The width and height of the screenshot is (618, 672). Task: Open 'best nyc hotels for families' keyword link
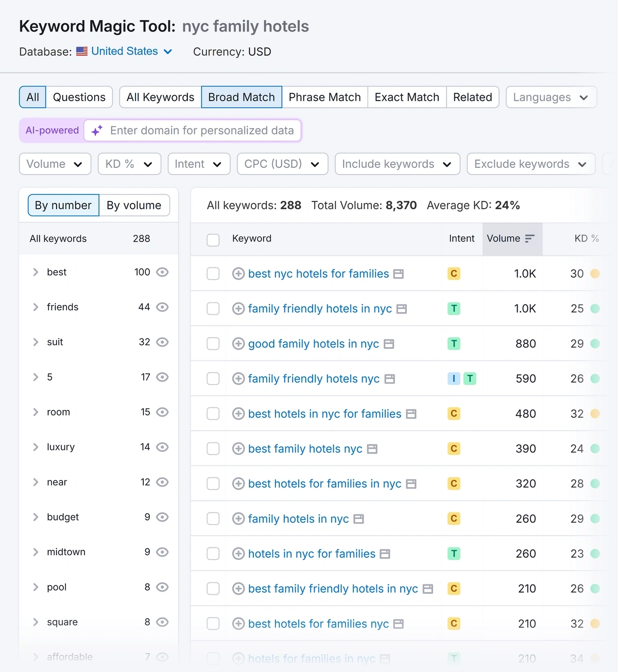coord(319,274)
